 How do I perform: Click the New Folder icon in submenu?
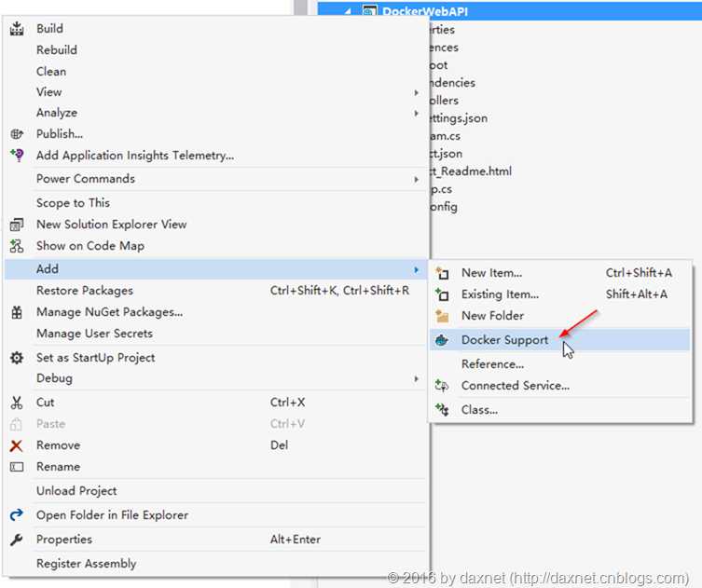point(442,316)
